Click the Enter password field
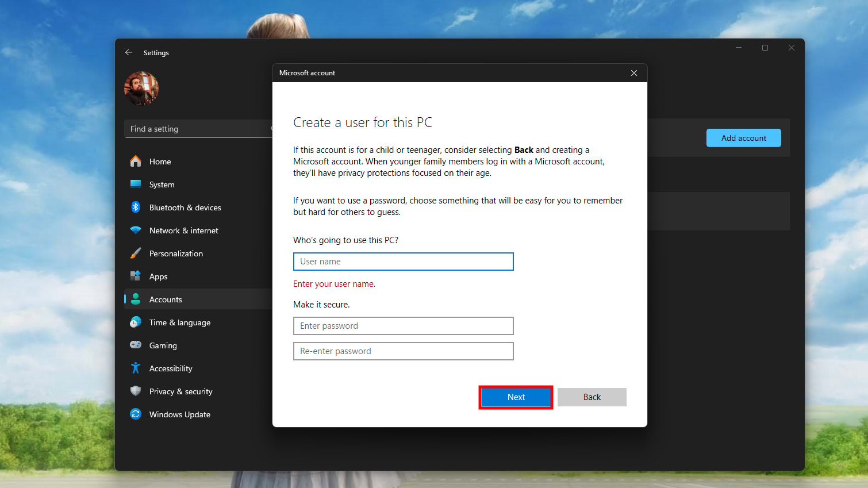Viewport: 868px width, 488px height. [403, 326]
